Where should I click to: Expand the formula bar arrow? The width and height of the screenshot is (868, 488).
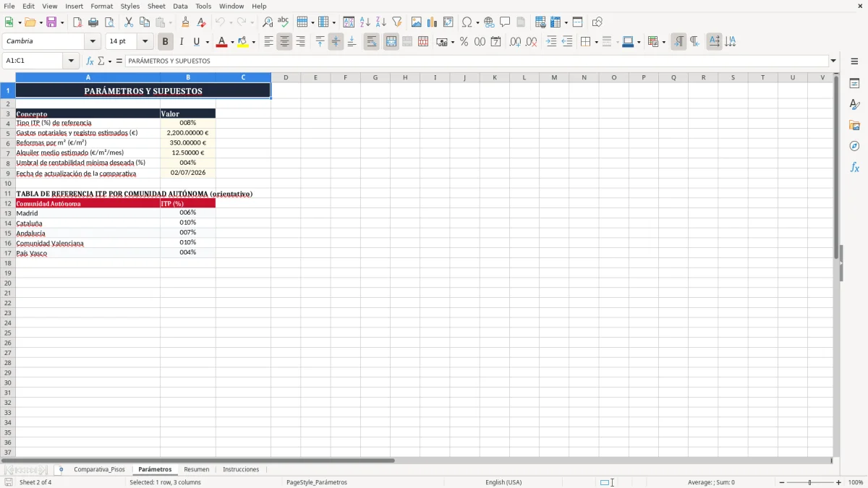(833, 61)
